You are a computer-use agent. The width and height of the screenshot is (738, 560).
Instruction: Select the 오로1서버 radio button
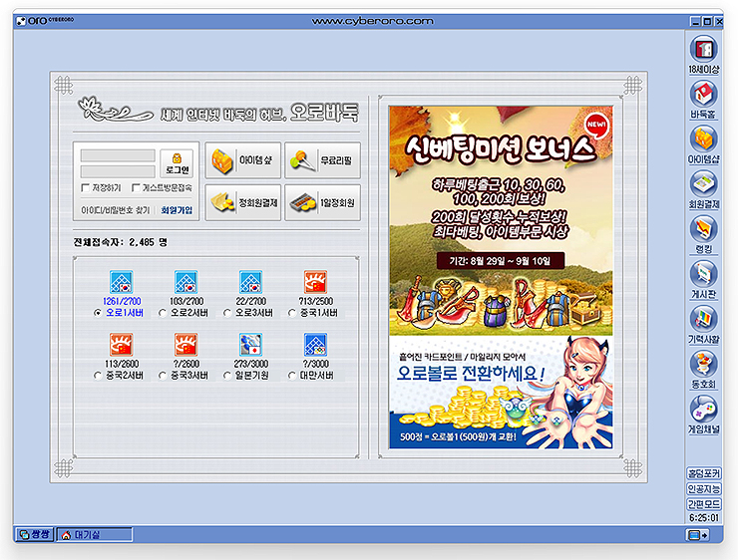point(98,313)
